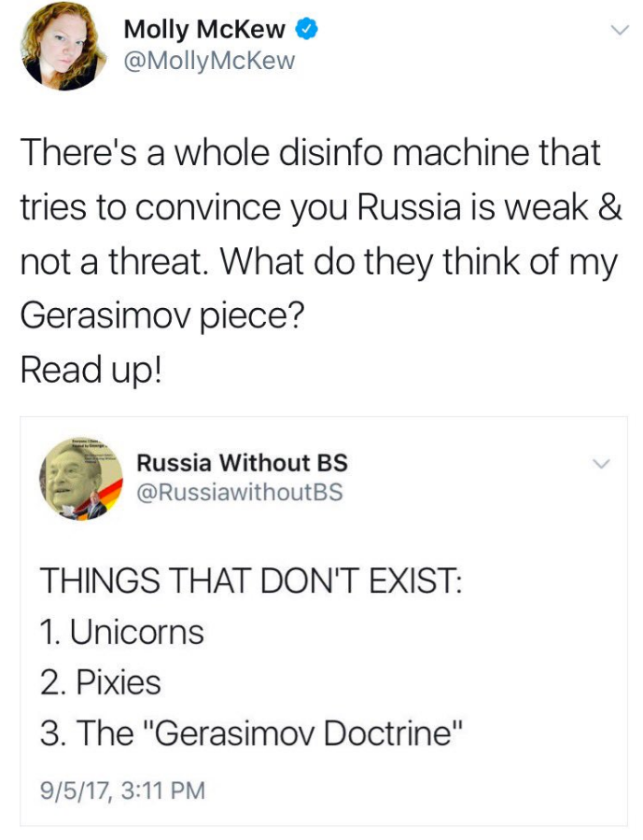Expand Molly McKew tweet options chevron
The width and height of the screenshot is (643, 840).
click(x=620, y=30)
